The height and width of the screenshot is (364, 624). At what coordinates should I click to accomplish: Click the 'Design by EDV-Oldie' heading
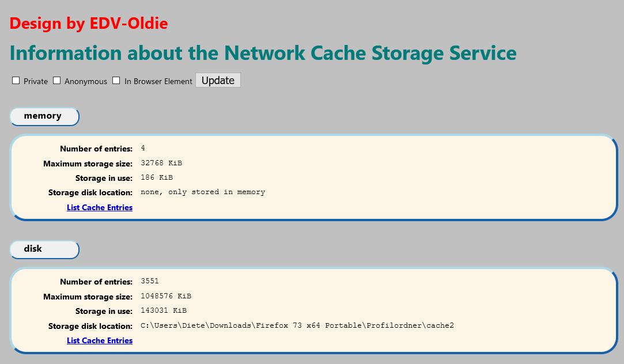(x=89, y=24)
